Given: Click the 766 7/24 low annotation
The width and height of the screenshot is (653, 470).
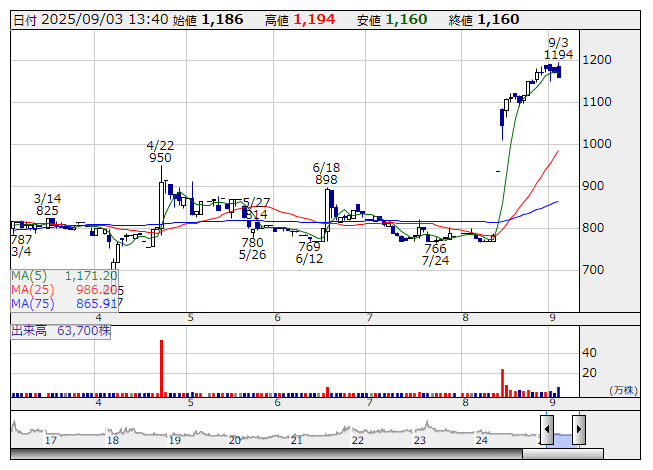Looking at the screenshot, I should tap(435, 254).
